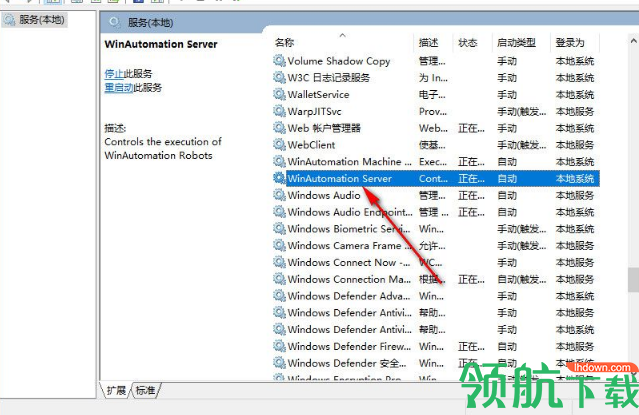Select the Volume Shadow Copy service name

pyautogui.click(x=339, y=61)
